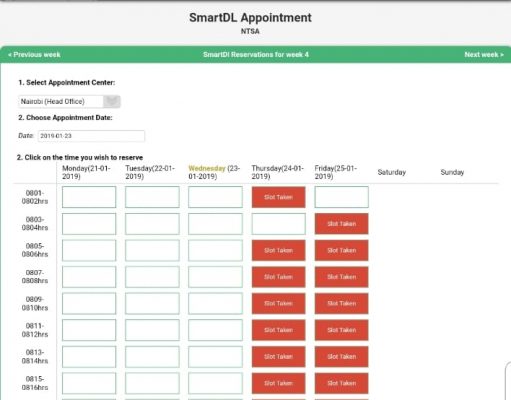This screenshot has height=400, width=511.
Task: Click Thursday 0807-0808hrs Slot Taken
Action: click(x=279, y=277)
